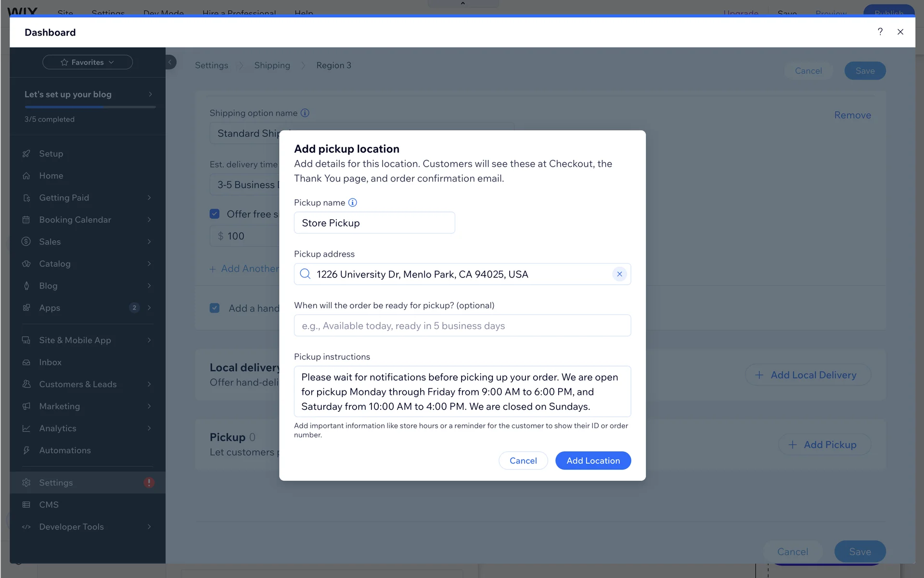This screenshot has width=924, height=578.
Task: Click the search magnifier in Pickup address
Action: 305,274
